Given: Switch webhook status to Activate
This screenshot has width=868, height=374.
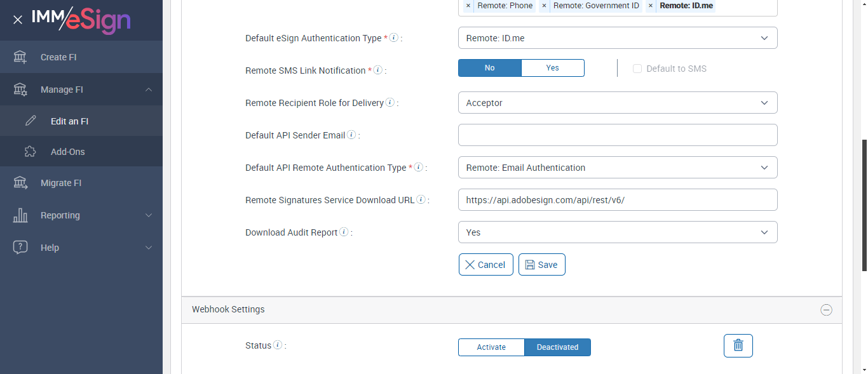Looking at the screenshot, I should coord(491,347).
